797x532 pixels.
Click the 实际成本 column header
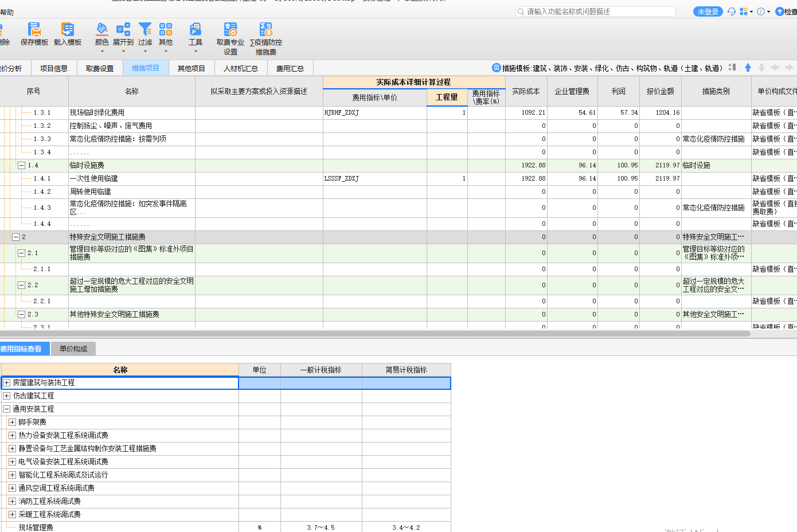[x=526, y=91]
